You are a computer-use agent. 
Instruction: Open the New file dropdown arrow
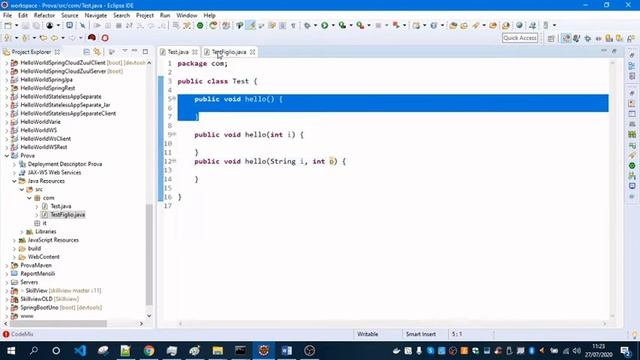tap(16, 25)
